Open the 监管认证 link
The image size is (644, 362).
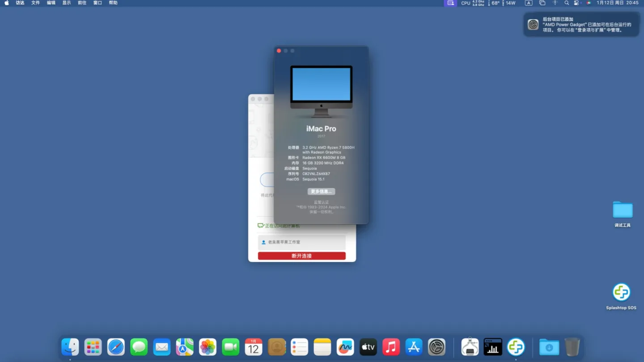point(321,202)
